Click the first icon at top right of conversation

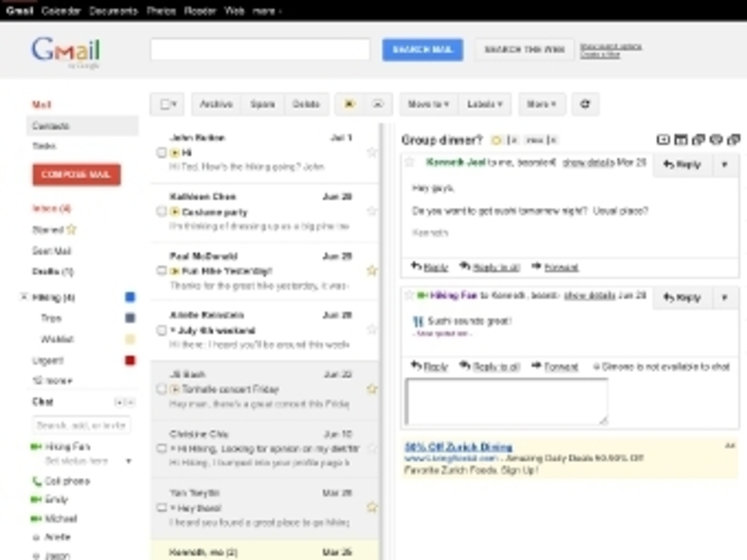[x=663, y=139]
